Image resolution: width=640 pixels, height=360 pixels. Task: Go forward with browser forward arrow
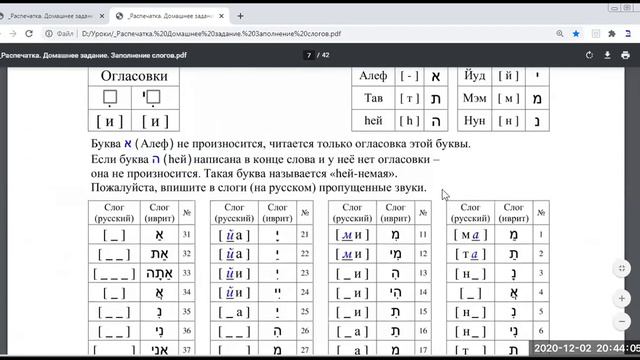point(13,33)
